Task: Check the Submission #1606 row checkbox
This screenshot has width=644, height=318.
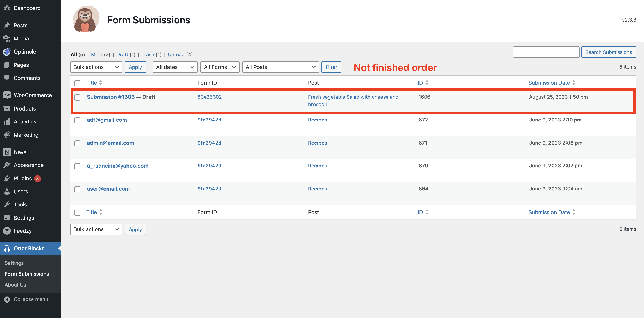Action: pos(77,97)
